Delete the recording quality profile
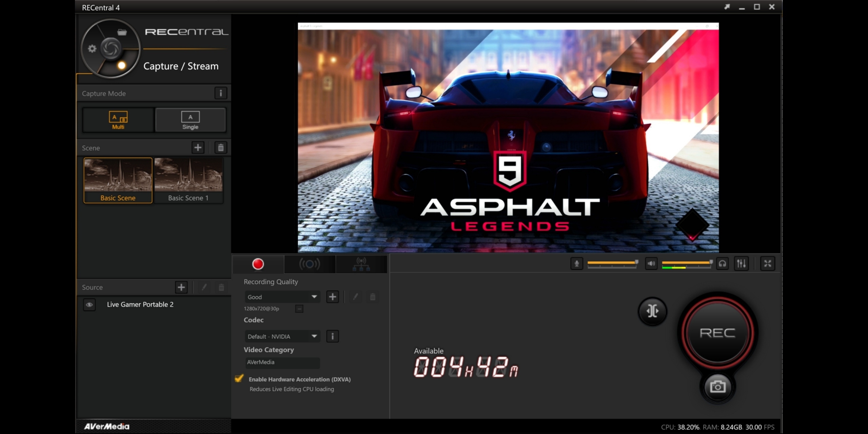The width and height of the screenshot is (868, 434). 373,297
